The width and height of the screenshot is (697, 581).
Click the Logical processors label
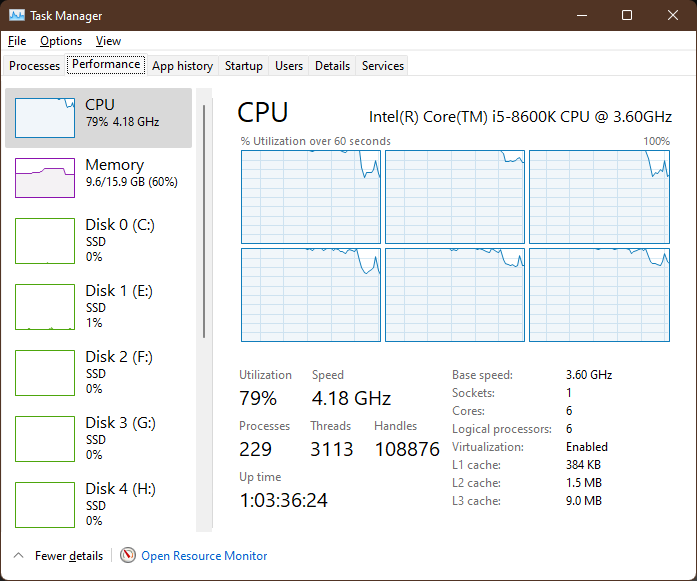(x=502, y=429)
